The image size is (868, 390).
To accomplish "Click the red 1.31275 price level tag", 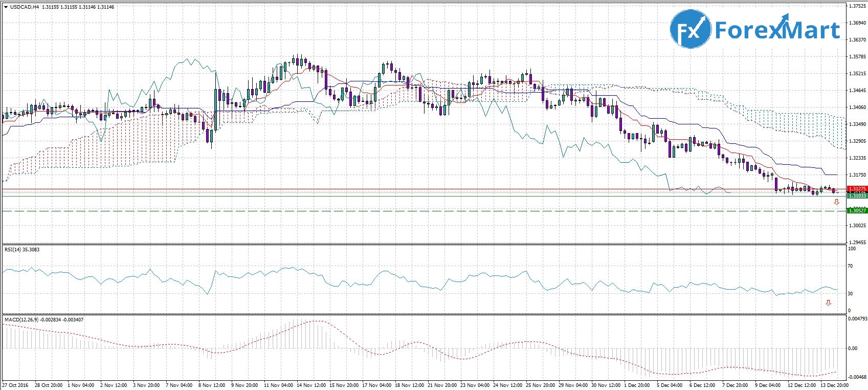I will pos(857,189).
